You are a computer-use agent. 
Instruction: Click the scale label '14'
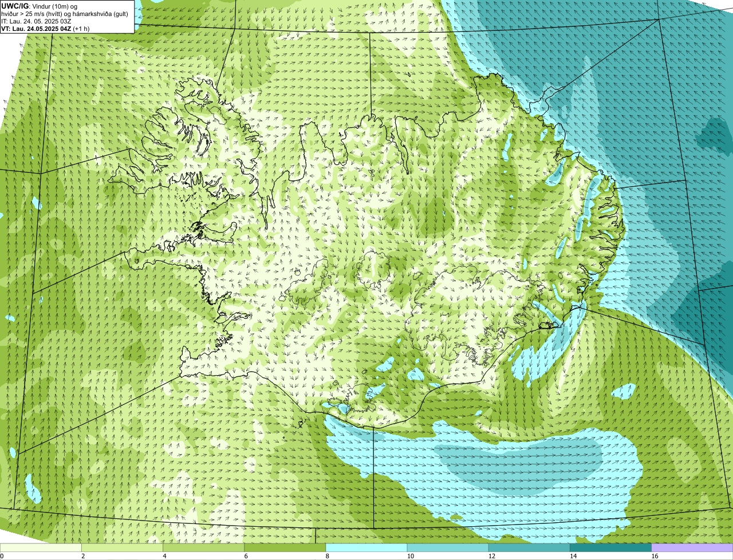[x=573, y=556]
